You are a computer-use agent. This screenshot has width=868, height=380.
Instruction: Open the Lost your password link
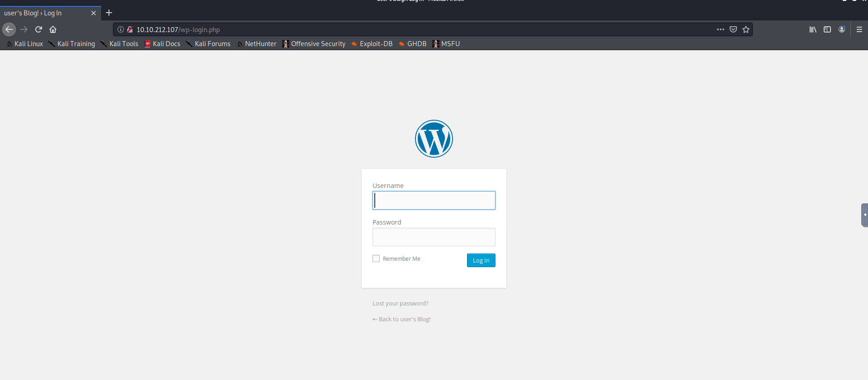click(401, 303)
